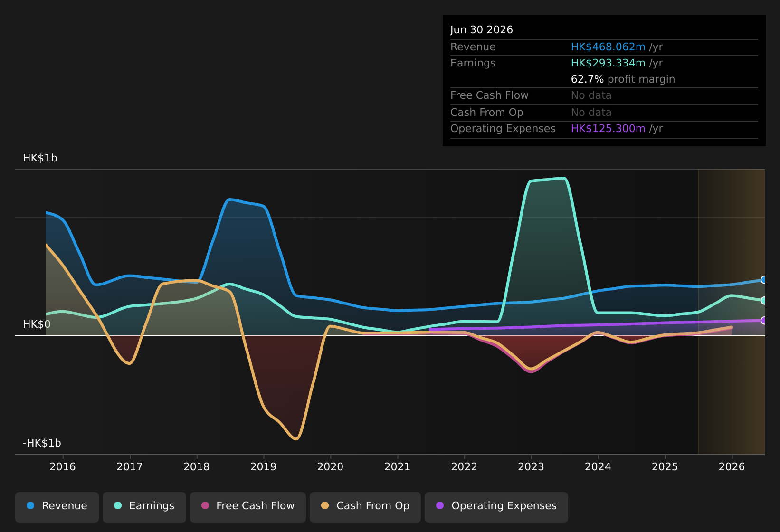Toggle the Operating Expenses legend button
This screenshot has width=780, height=532.
496,506
